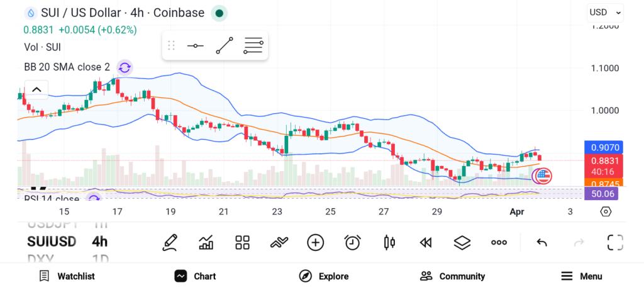Switch to the Explore tab

[x=324, y=276]
